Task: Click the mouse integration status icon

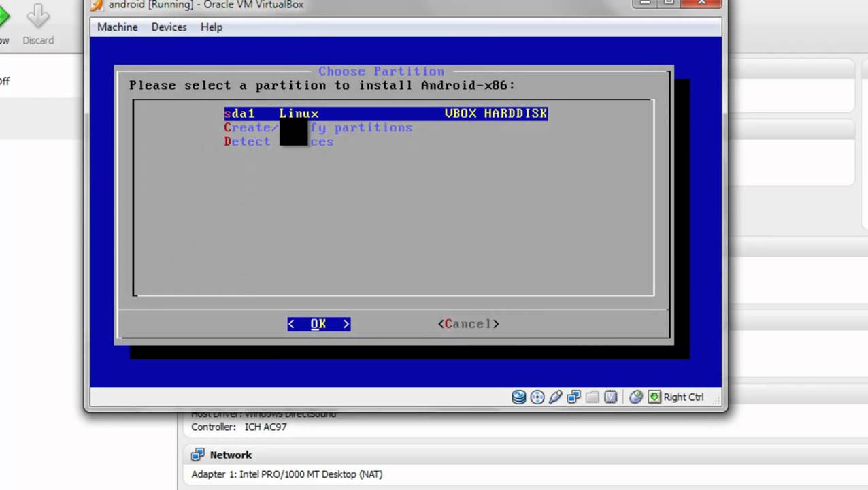Action: point(636,397)
